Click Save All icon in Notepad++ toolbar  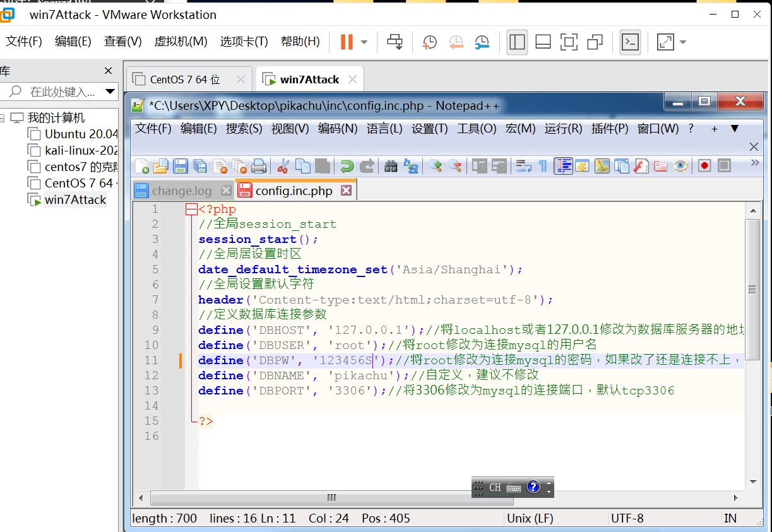(x=200, y=166)
